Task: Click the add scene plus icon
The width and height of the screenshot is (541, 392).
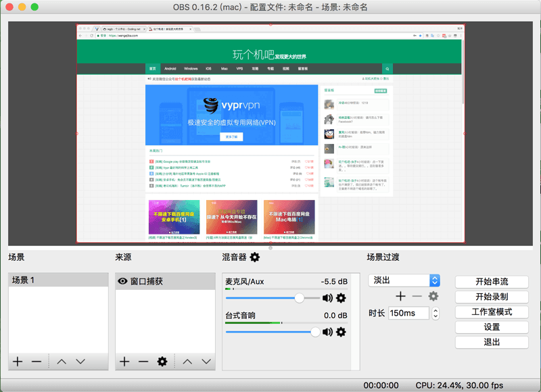Action: [x=18, y=362]
